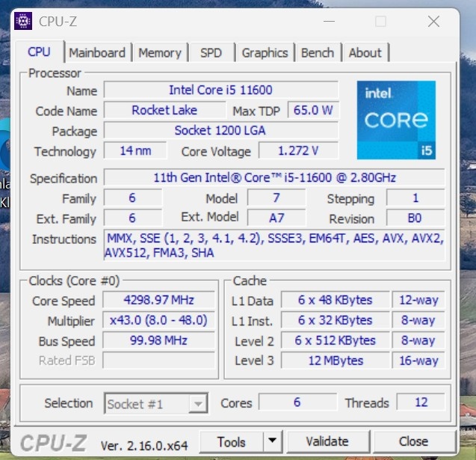
Task: Click the Revision value 'B0'
Action: tap(415, 218)
